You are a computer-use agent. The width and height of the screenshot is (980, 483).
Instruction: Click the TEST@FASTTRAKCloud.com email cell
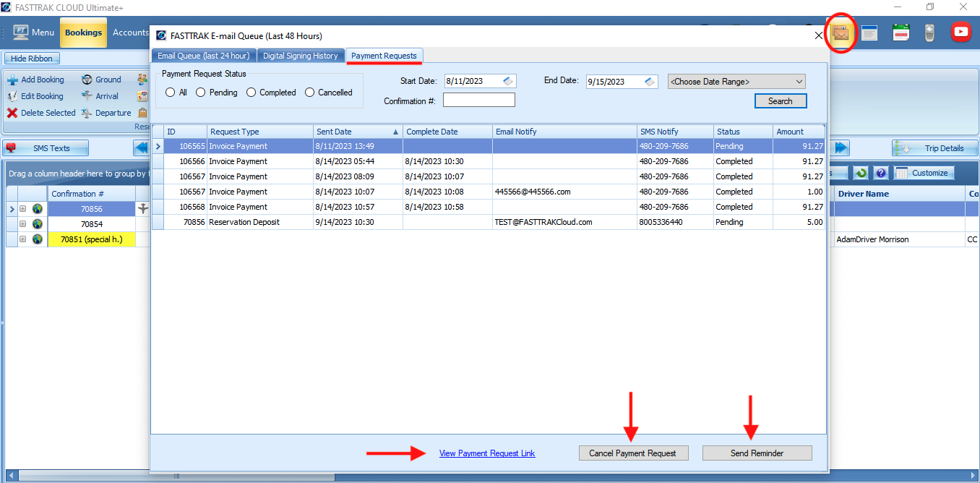coord(564,222)
